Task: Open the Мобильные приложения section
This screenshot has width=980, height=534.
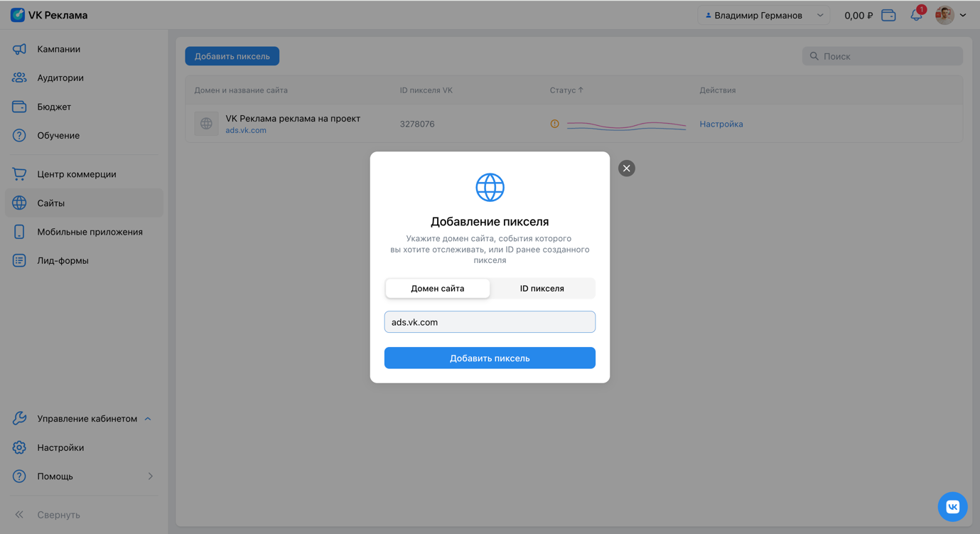Action: [90, 232]
